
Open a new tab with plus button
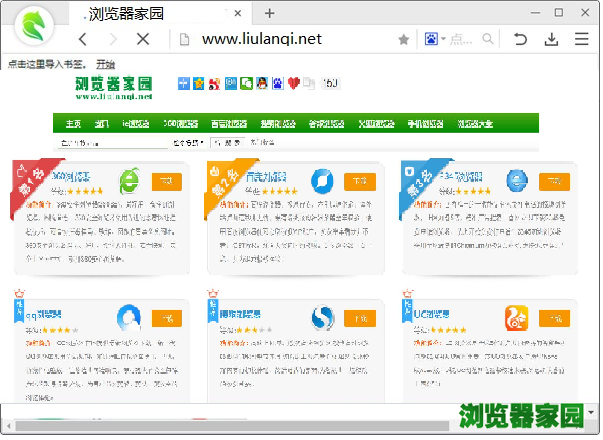click(x=269, y=13)
